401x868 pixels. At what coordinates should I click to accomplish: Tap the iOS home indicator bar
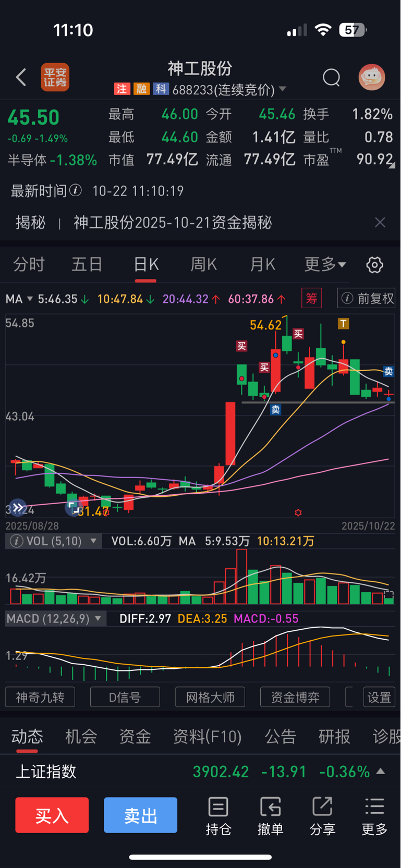pos(200,857)
